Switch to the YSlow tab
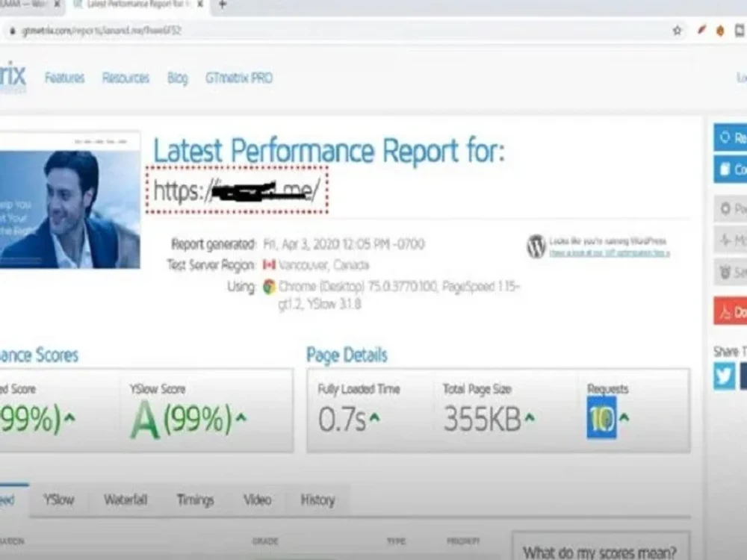 coord(59,500)
